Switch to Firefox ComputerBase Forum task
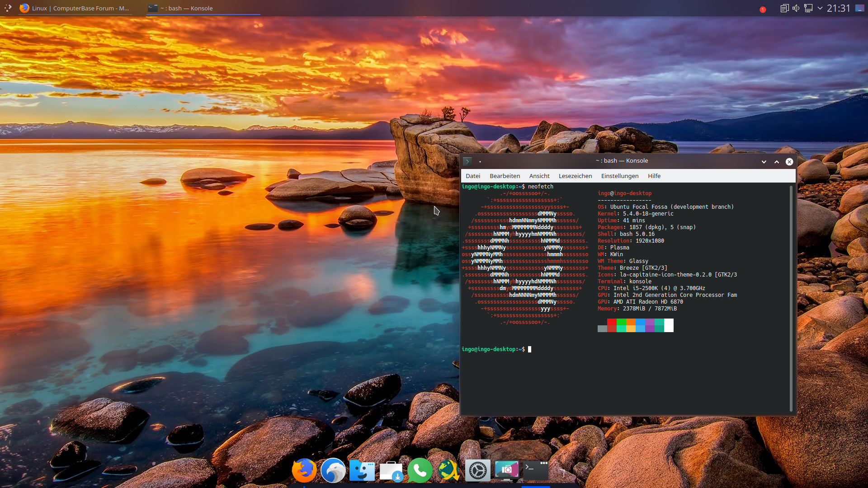Image resolution: width=868 pixels, height=488 pixels. pos(75,8)
